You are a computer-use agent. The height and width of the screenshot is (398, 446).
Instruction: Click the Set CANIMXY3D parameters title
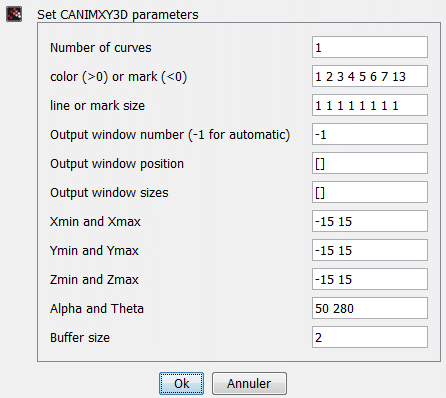(x=118, y=15)
